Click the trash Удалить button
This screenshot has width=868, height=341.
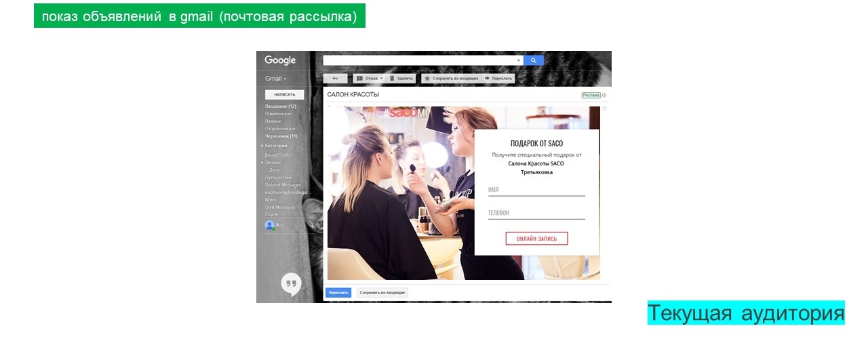coord(401,79)
